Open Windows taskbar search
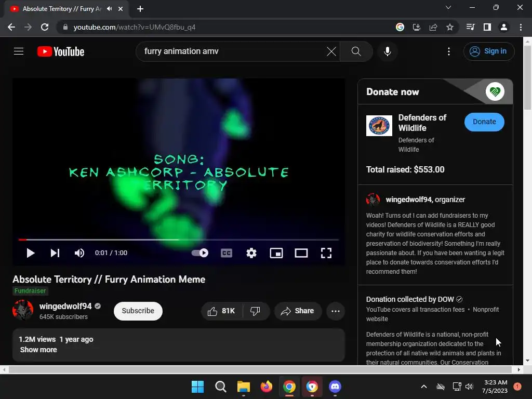The image size is (532, 399). click(x=220, y=387)
